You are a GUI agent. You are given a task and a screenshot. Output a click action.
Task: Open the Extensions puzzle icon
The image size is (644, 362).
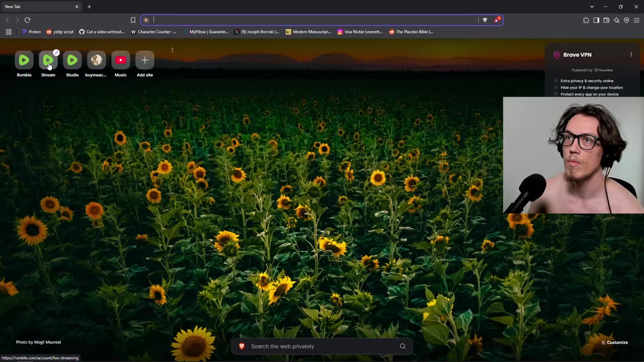tap(586, 20)
